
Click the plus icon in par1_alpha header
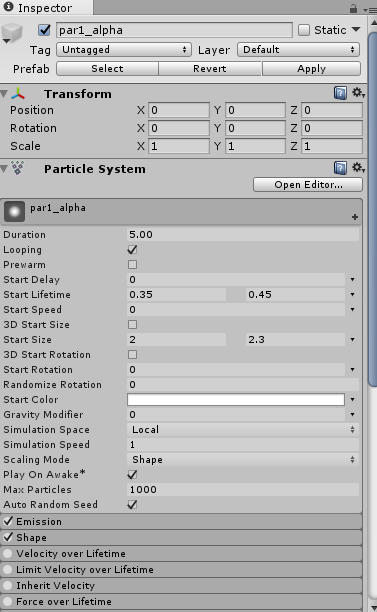coord(355,217)
